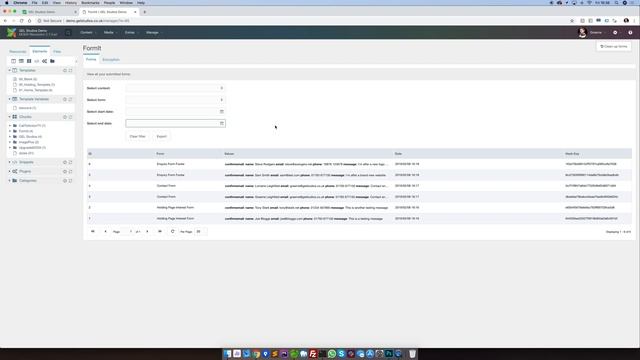Go to next page of grid
The image size is (640, 360).
point(147,231)
